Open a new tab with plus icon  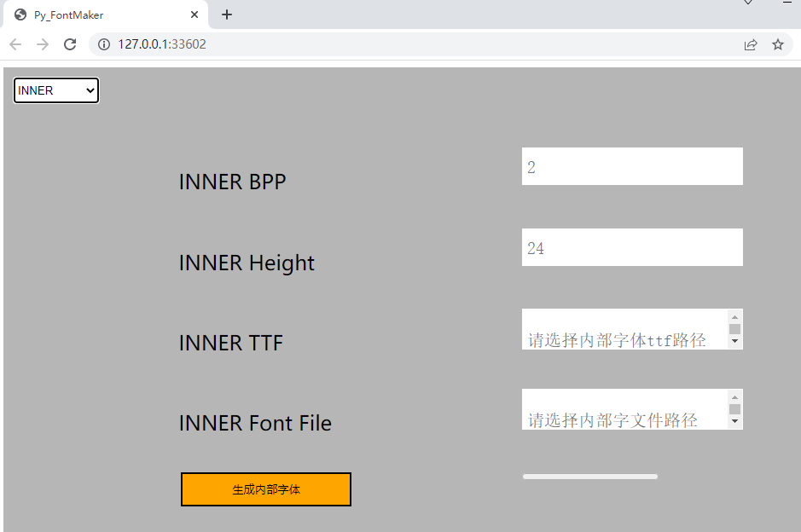227,14
